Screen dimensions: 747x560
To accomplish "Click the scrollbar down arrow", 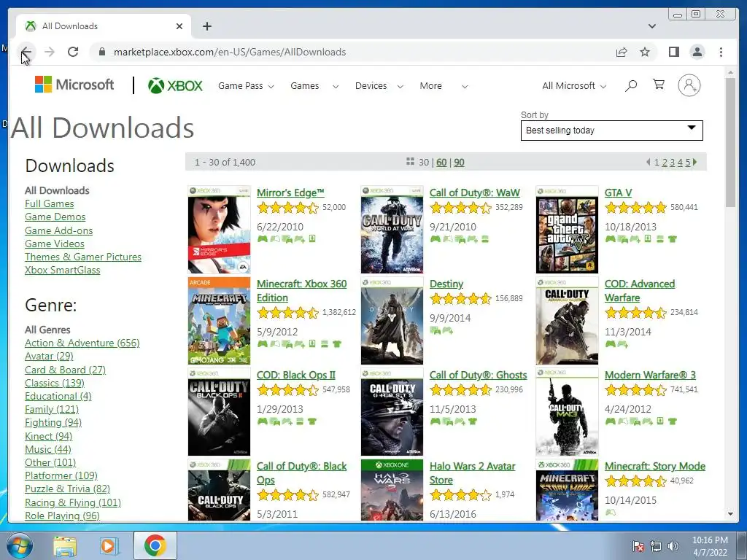I will [730, 514].
